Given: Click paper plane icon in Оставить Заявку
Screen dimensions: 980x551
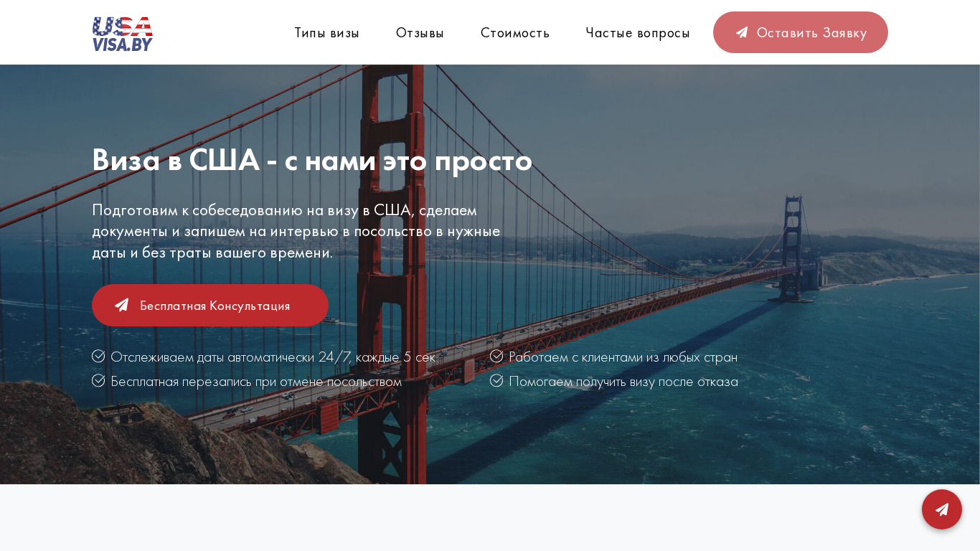Looking at the screenshot, I should [742, 32].
